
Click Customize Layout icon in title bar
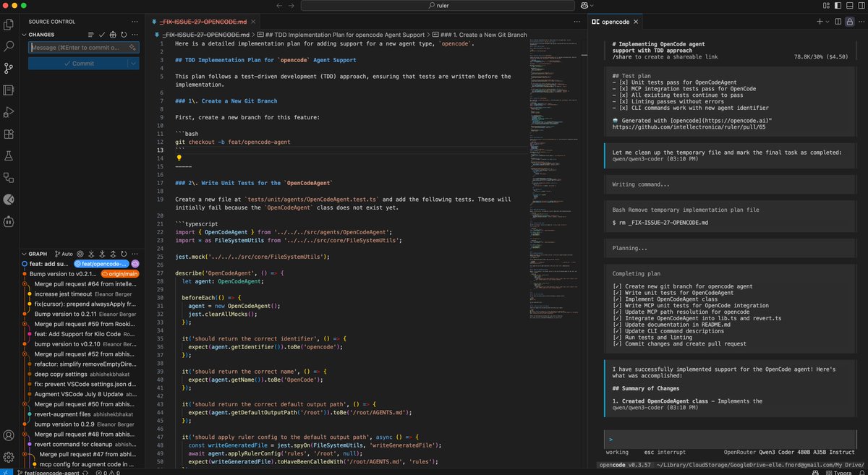(826, 6)
